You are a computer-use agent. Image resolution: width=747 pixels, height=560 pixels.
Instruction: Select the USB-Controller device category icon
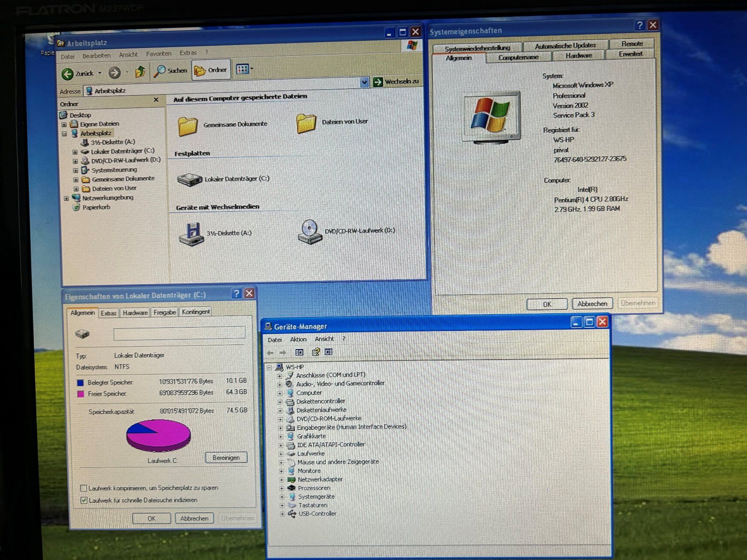coord(292,514)
